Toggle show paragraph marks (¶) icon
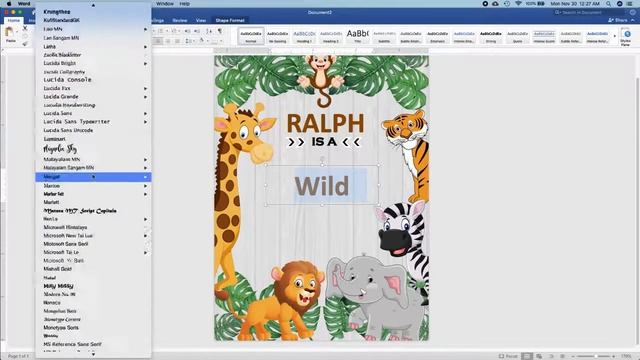Screen dimensions: 640x360 click(220, 31)
